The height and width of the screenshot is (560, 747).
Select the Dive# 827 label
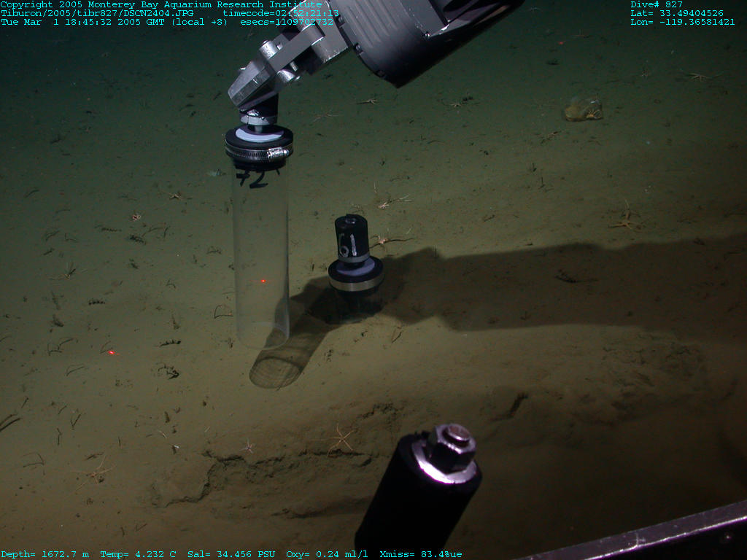(657, 5)
